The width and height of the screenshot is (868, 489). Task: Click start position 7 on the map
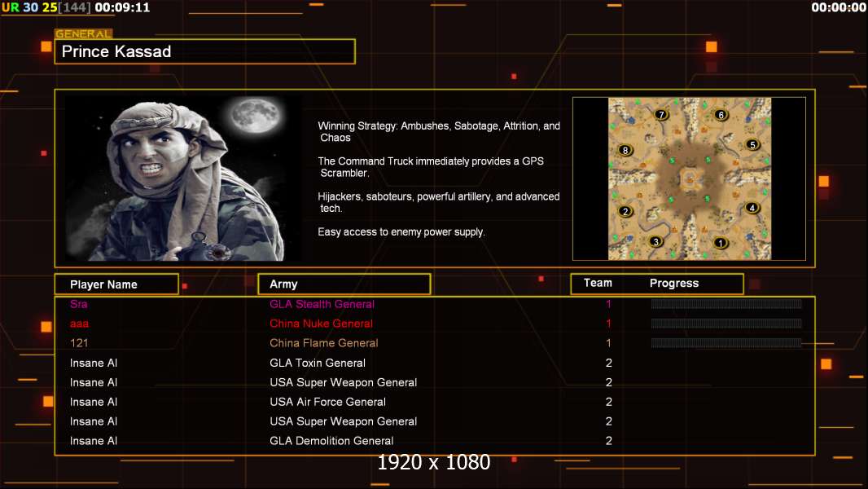[x=661, y=115]
